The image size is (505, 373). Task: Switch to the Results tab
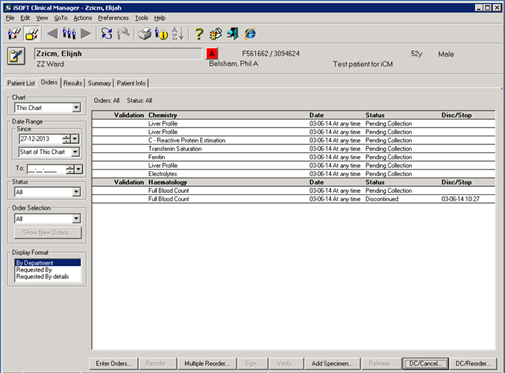(x=73, y=83)
